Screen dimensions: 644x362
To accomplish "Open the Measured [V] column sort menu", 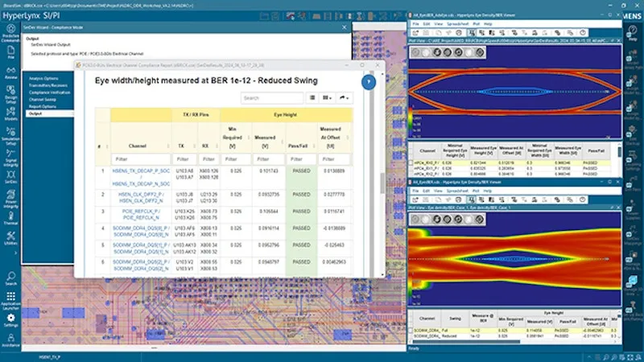I will tap(283, 142).
